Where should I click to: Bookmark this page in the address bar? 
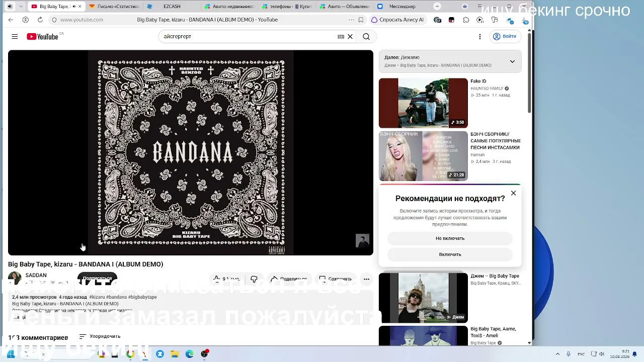[x=361, y=20]
